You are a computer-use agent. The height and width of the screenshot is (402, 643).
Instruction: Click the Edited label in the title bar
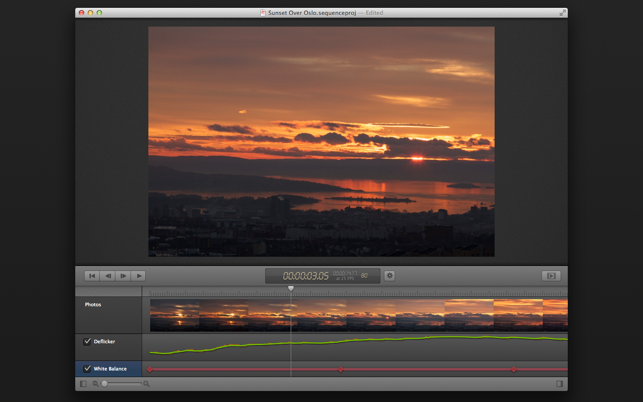[x=374, y=13]
